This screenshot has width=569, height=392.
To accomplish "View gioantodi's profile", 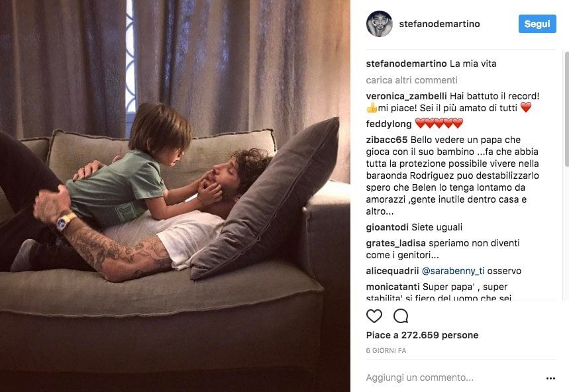I will [388, 227].
